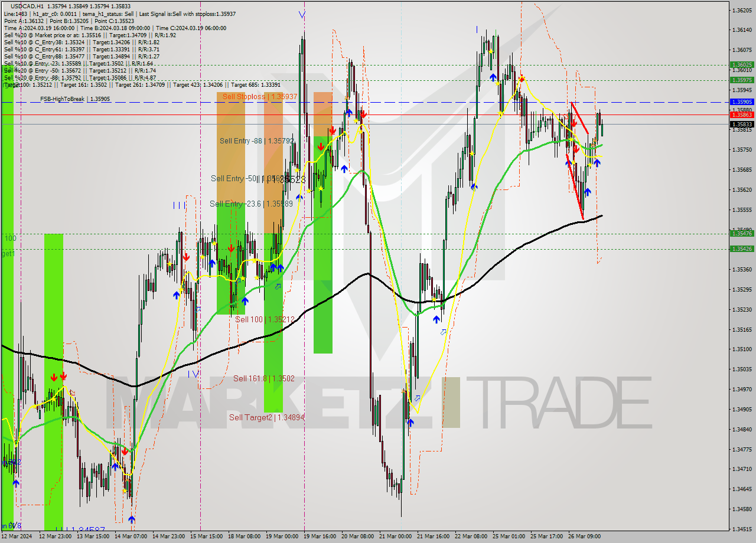
Task: Click the '18 Mar 08:00' time axis label
Action: click(245, 536)
